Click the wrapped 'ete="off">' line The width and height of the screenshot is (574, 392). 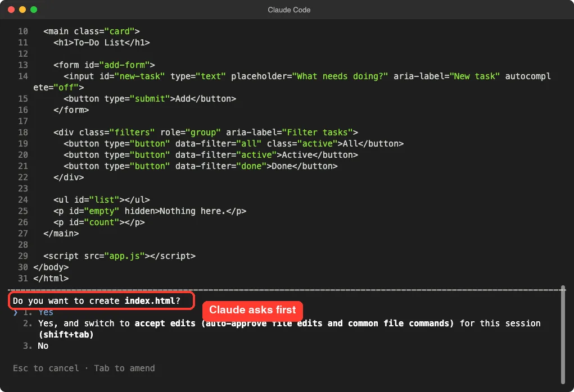[x=58, y=88]
